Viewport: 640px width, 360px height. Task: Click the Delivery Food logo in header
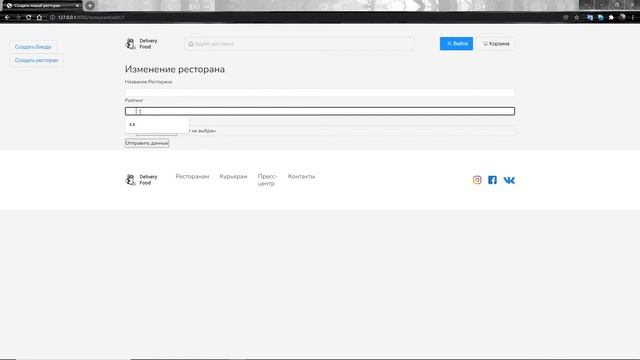(141, 44)
